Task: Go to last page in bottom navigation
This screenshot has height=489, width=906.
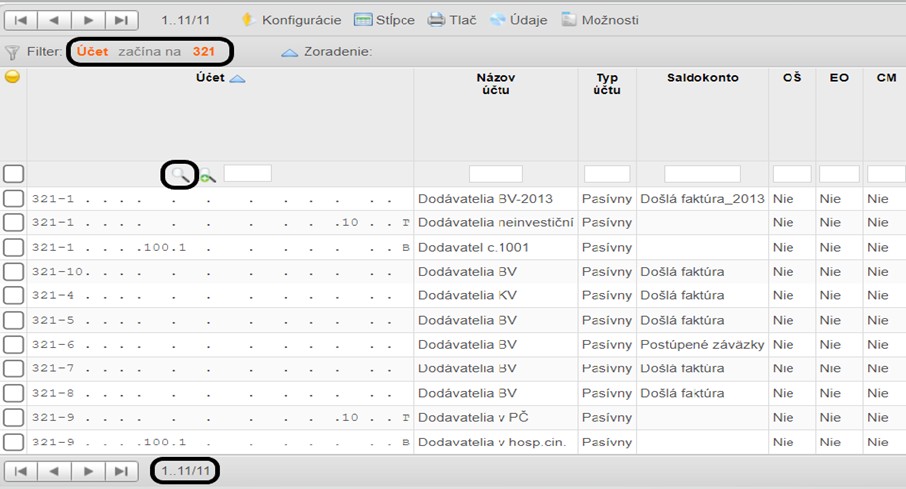Action: pos(120,470)
